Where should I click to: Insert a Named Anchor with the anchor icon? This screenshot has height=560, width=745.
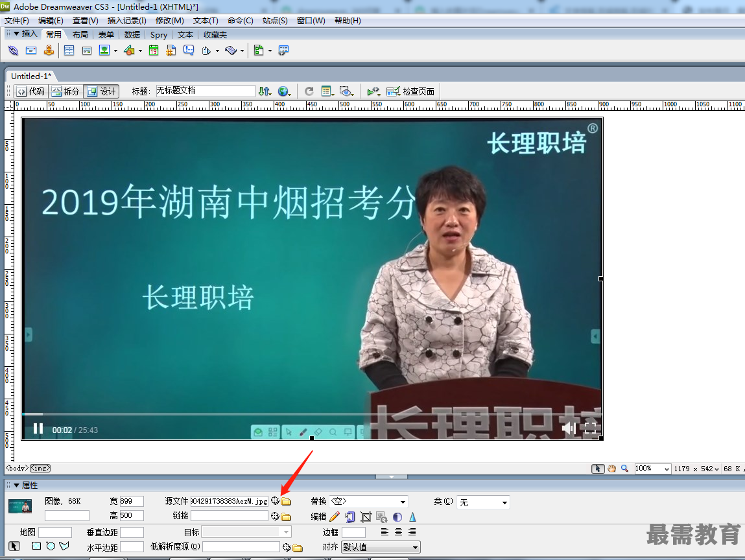[x=49, y=51]
